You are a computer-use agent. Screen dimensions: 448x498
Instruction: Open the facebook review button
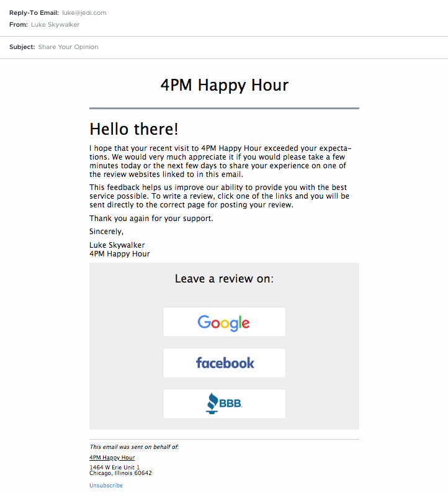click(x=224, y=363)
